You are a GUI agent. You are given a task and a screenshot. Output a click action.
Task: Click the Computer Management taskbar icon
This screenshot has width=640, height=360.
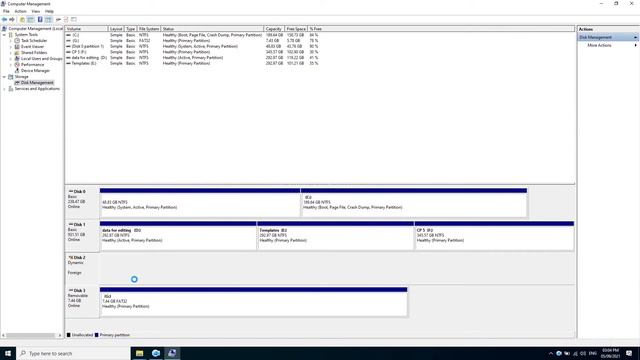[x=172, y=353]
